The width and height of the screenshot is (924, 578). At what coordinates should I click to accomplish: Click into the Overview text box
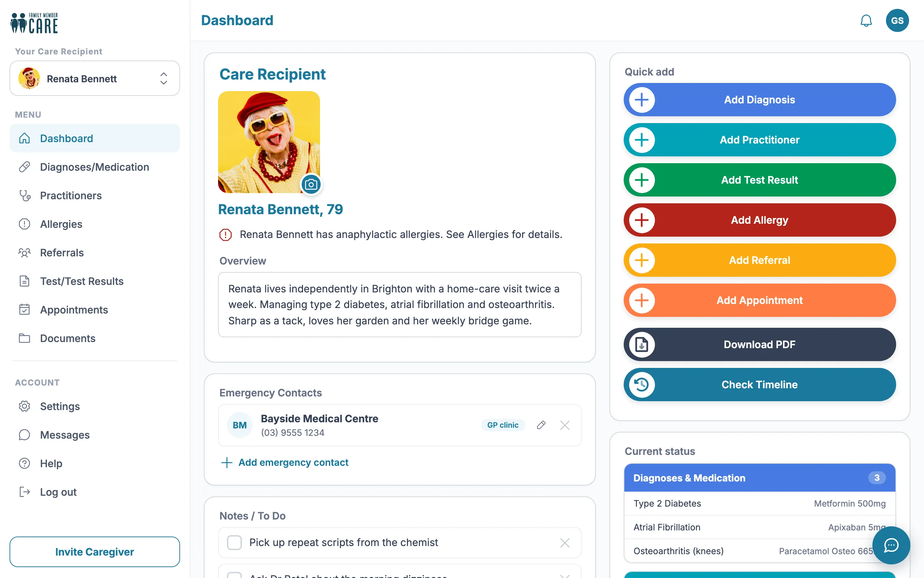pos(399,305)
